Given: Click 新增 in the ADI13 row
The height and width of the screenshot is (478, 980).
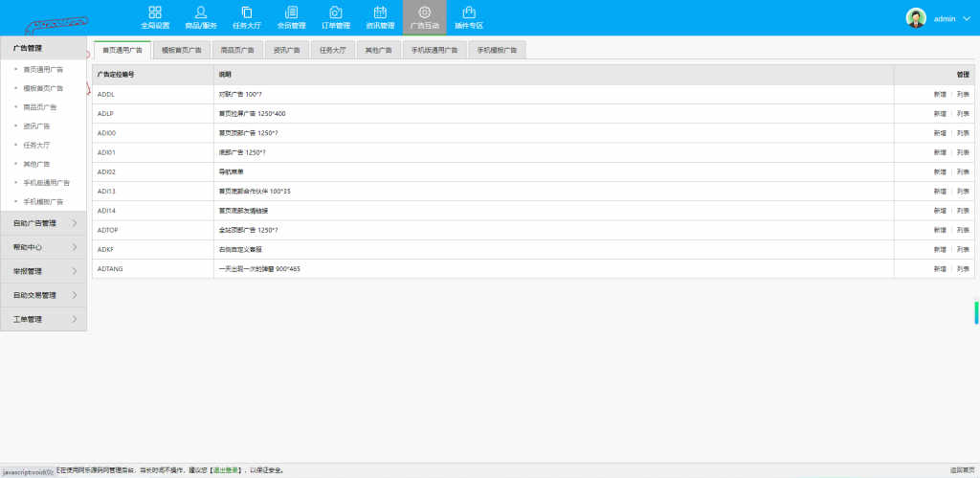Looking at the screenshot, I should click(940, 191).
